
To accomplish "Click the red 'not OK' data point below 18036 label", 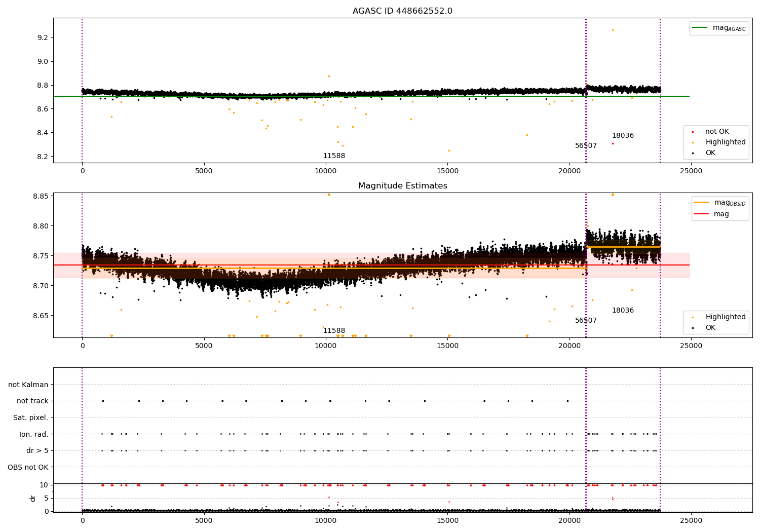I will (613, 143).
